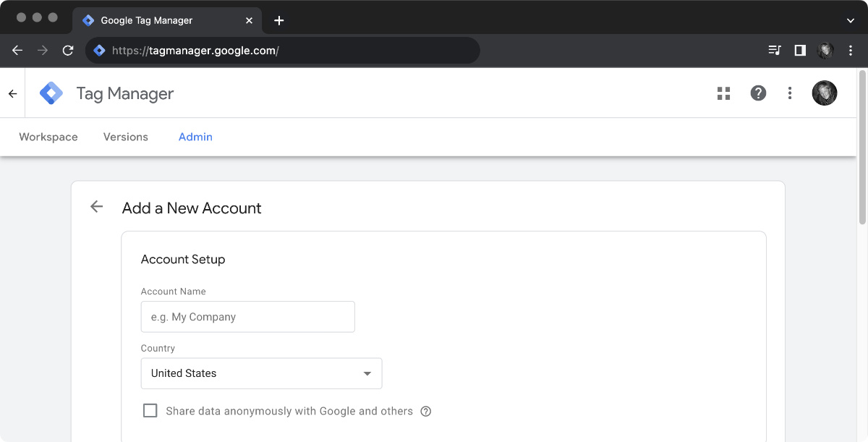The image size is (868, 442).
Task: Click the reading list icon in Chrome toolbar
Action: (774, 50)
